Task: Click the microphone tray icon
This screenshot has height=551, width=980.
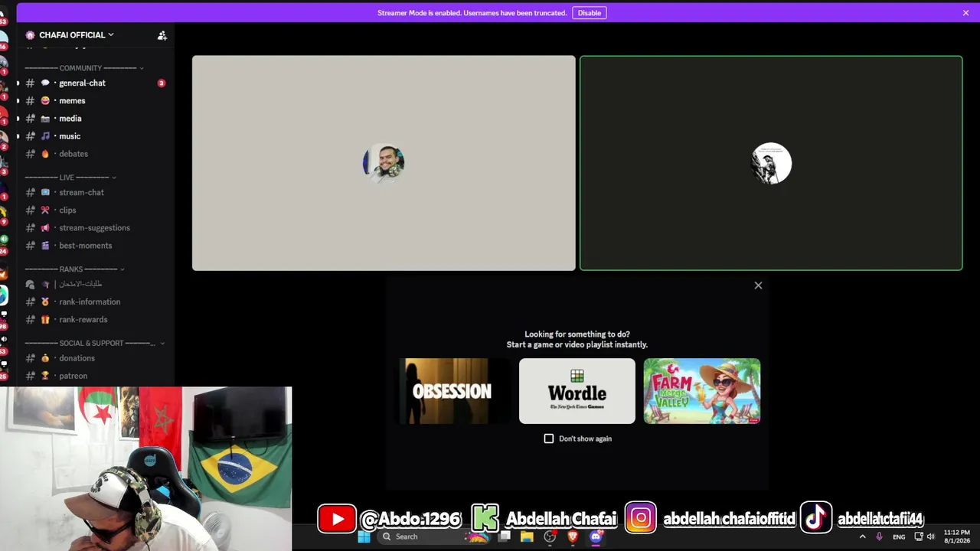Action: point(879,536)
